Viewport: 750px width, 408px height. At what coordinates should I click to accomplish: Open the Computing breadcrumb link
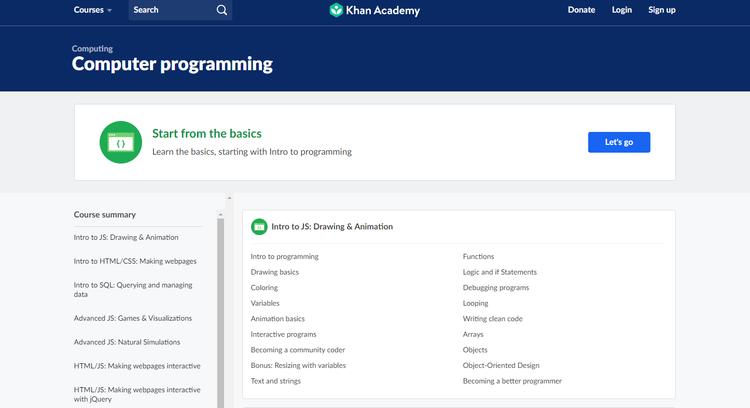click(92, 48)
